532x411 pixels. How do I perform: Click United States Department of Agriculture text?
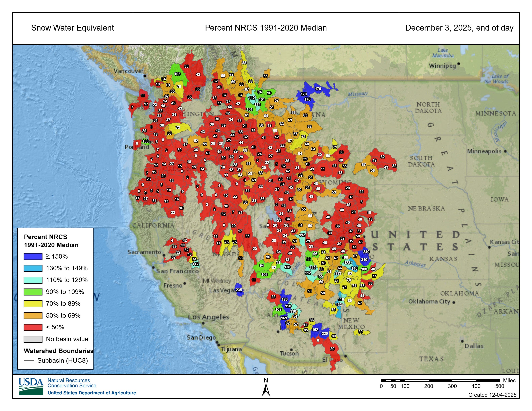(92, 393)
